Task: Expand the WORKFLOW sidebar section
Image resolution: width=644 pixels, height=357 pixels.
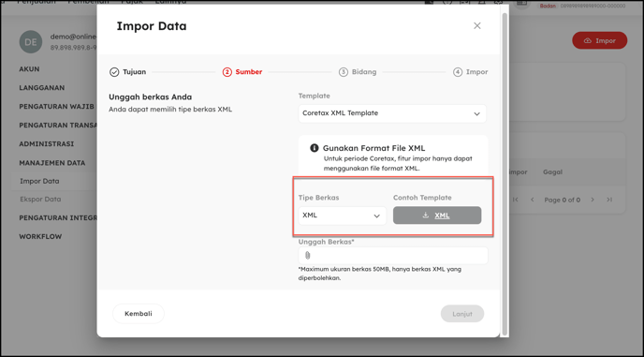Action: (40, 236)
